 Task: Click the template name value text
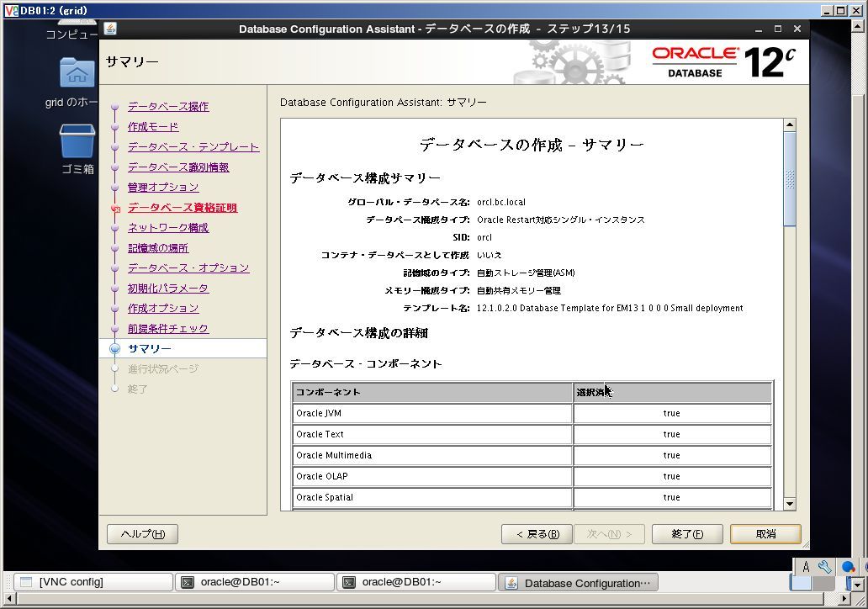[x=610, y=308]
